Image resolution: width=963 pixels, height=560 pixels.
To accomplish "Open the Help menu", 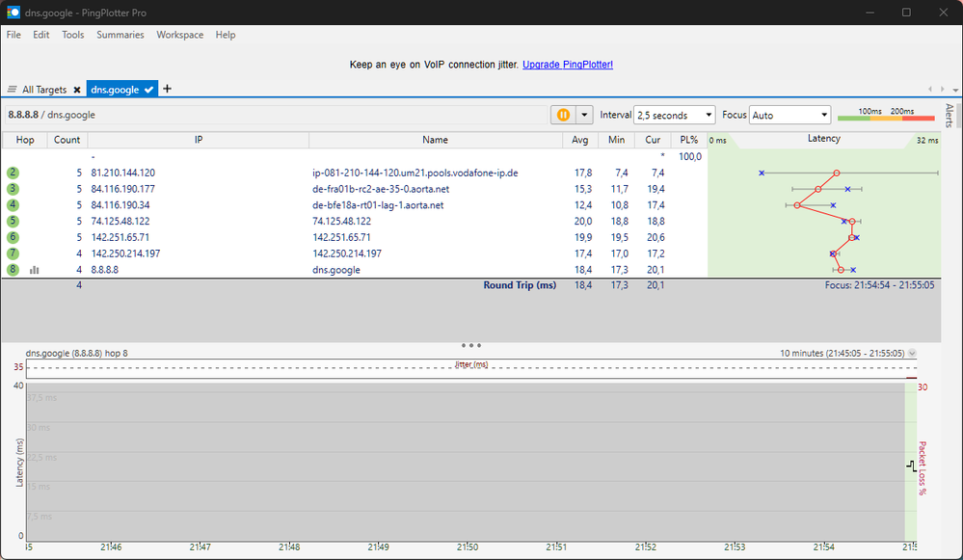I will [x=226, y=35].
